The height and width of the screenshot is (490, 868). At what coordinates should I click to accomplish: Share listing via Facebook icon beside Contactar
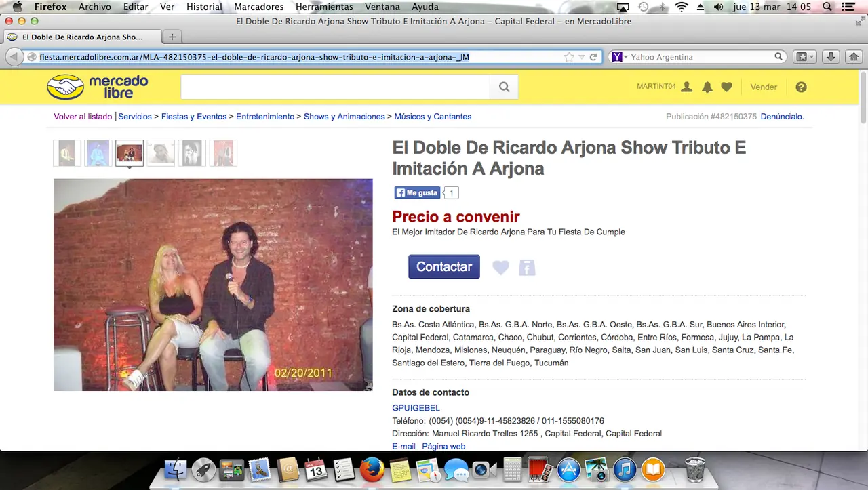[x=527, y=268]
